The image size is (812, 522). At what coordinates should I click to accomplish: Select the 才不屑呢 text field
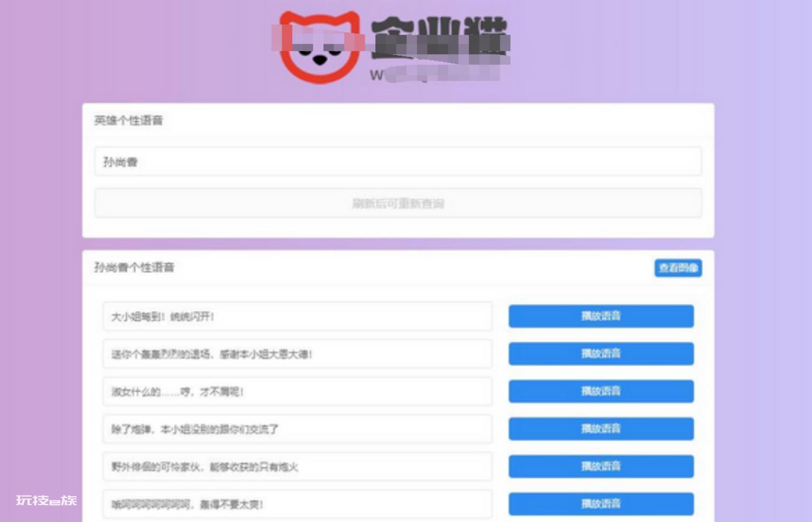tap(297, 392)
